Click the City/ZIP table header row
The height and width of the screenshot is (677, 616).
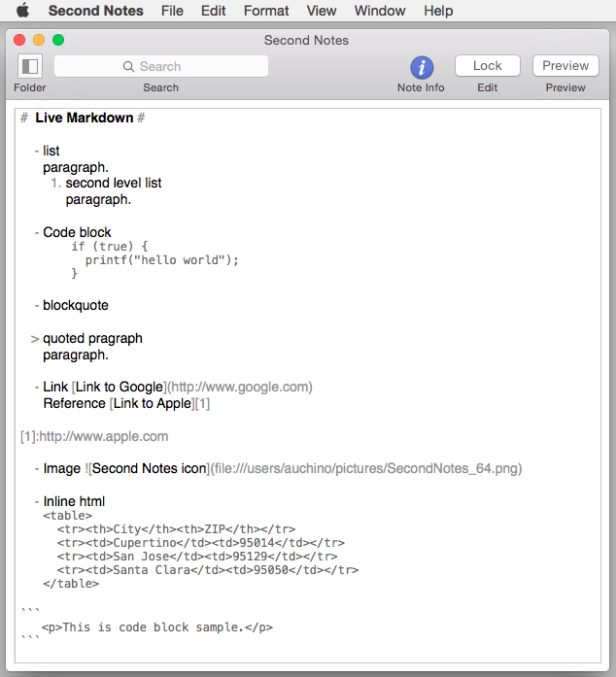[176, 529]
